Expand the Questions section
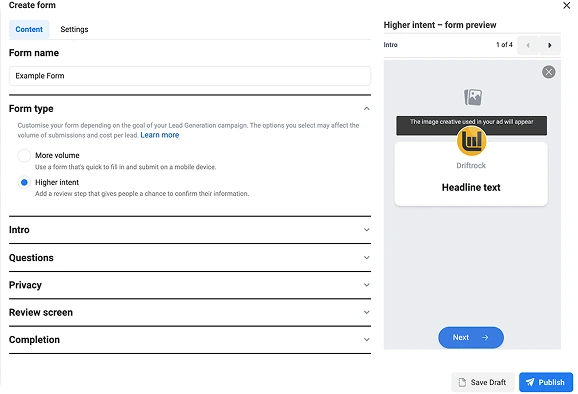This screenshot has height=394, width=578. (x=190, y=258)
